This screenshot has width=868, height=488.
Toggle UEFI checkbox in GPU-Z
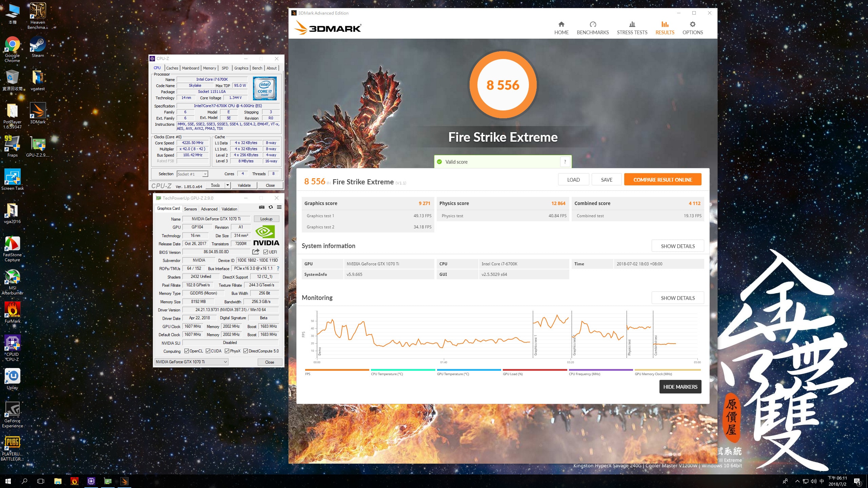[x=265, y=252]
